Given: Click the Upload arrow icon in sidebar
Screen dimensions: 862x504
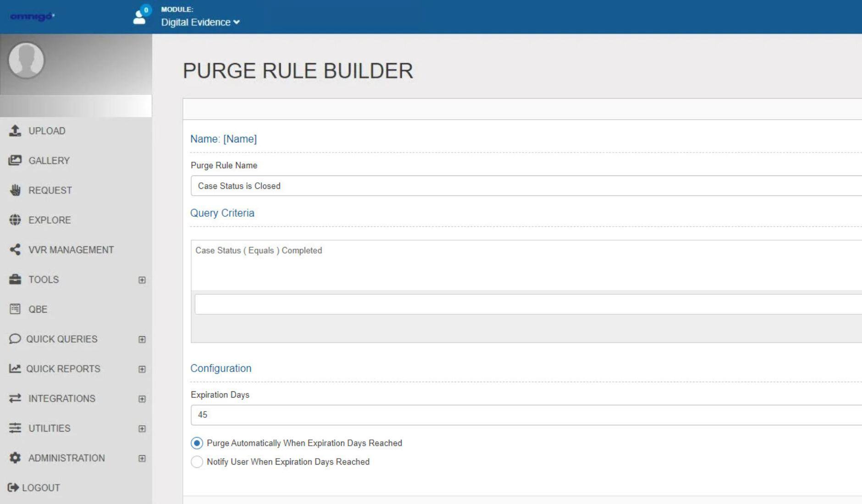Looking at the screenshot, I should (x=15, y=131).
